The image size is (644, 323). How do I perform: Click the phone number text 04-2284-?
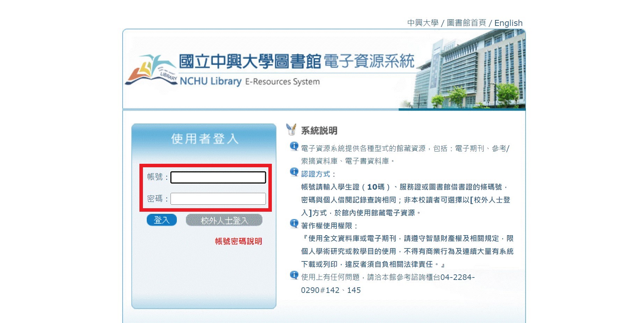[x=457, y=277]
